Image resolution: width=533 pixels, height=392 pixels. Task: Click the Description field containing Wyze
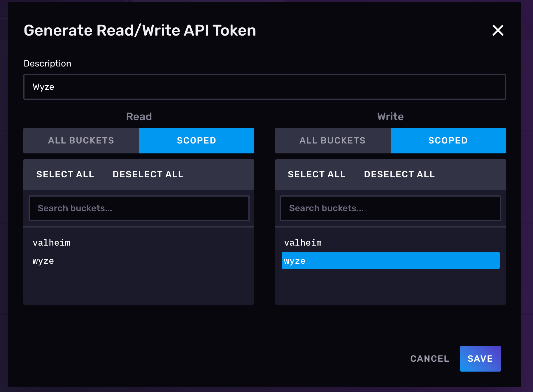pos(264,87)
